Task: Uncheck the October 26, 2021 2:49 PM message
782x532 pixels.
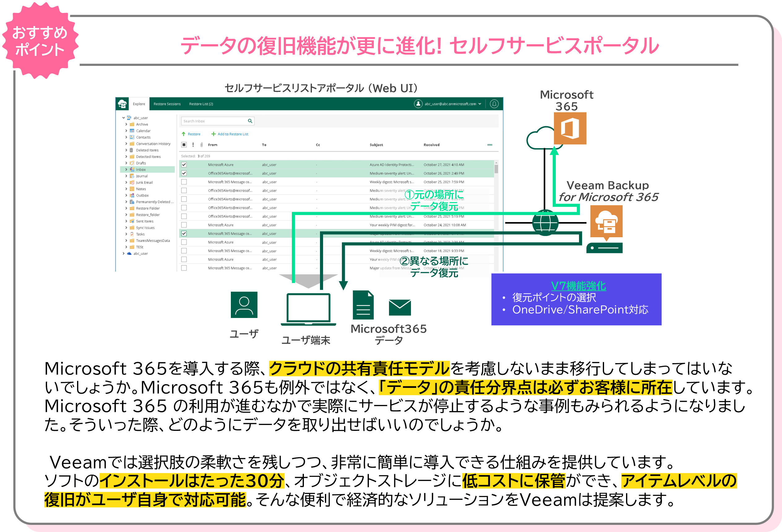Action: (x=184, y=174)
